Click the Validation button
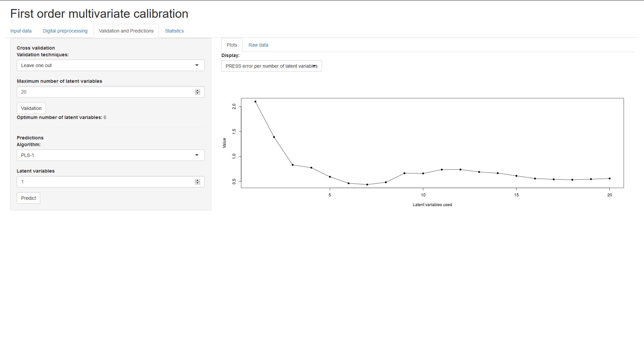 click(x=31, y=108)
